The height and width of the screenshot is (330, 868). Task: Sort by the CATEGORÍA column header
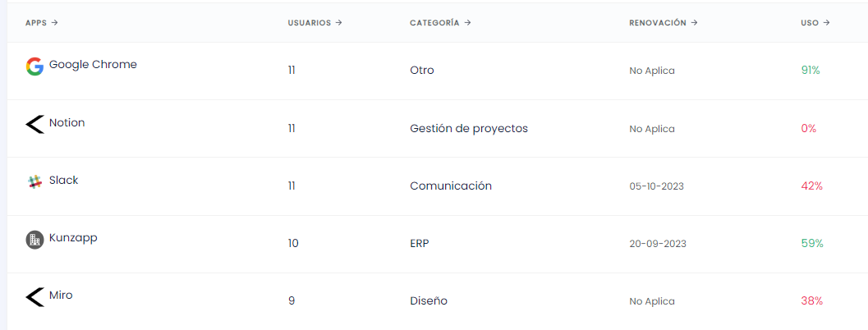click(440, 23)
